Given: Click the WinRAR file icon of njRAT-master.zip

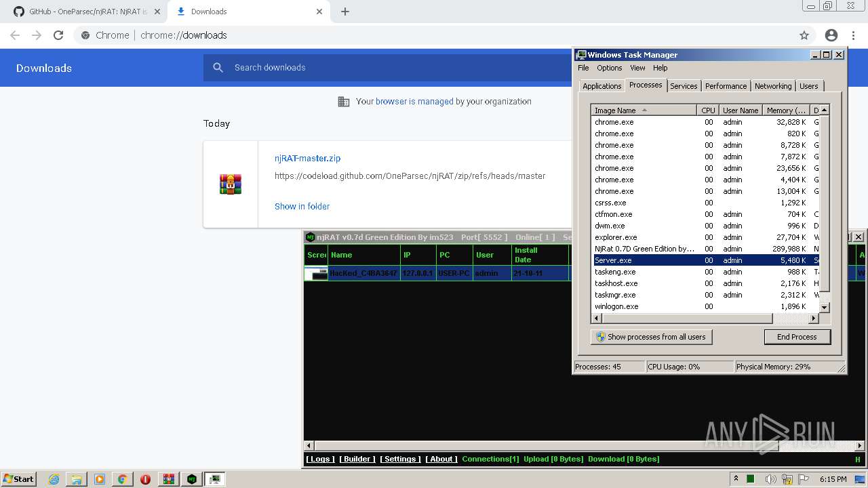Looking at the screenshot, I should point(231,184).
